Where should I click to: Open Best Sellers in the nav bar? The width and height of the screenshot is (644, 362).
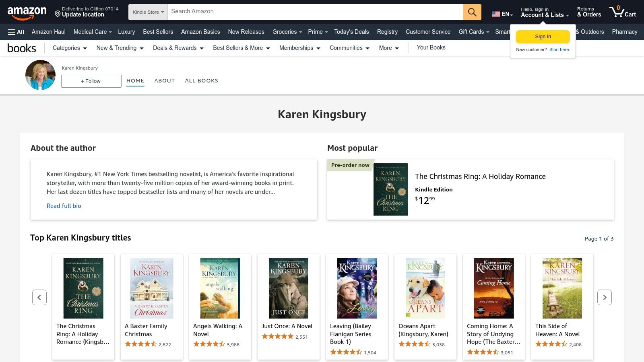tap(158, 32)
